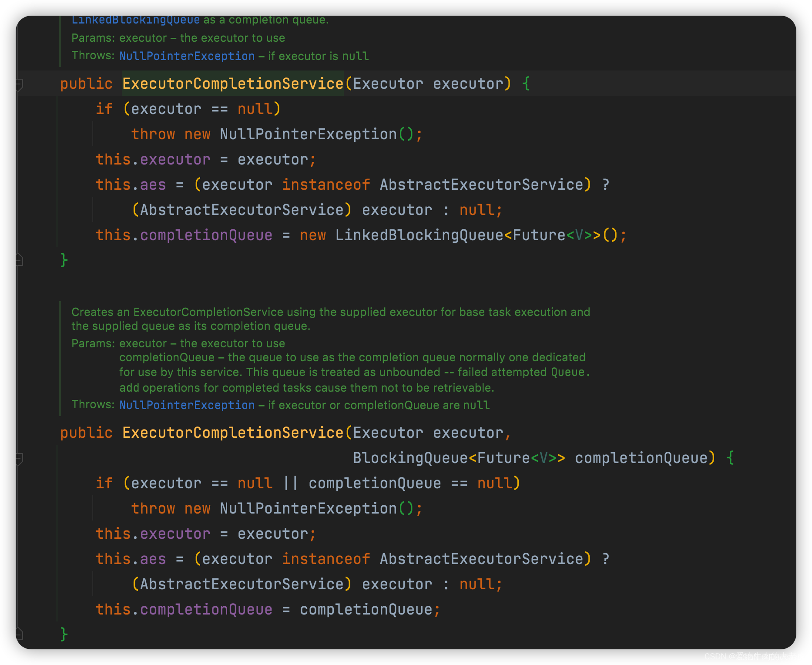
Task: Click fold end marker beside the last closing brace
Action: (19, 633)
